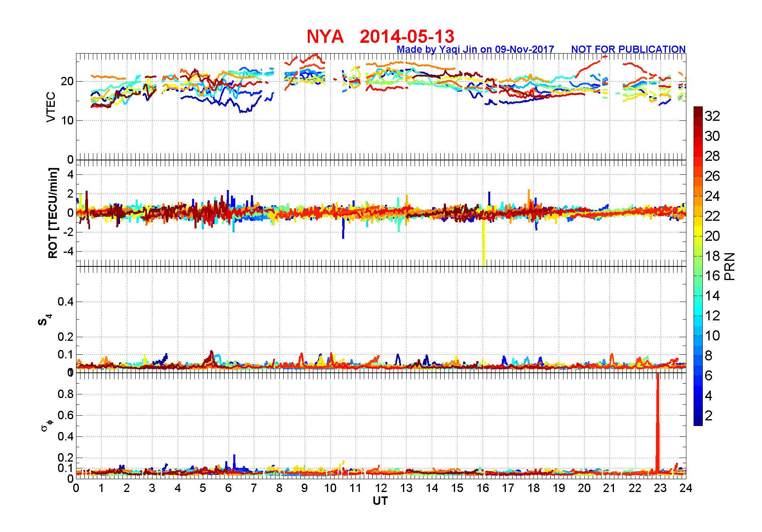
Task: Click x-axis tick label 12
Action: pyautogui.click(x=381, y=488)
